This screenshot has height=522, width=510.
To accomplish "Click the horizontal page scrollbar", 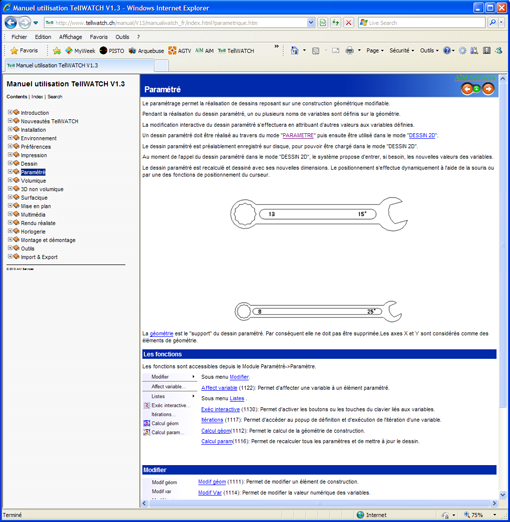I will (319, 503).
